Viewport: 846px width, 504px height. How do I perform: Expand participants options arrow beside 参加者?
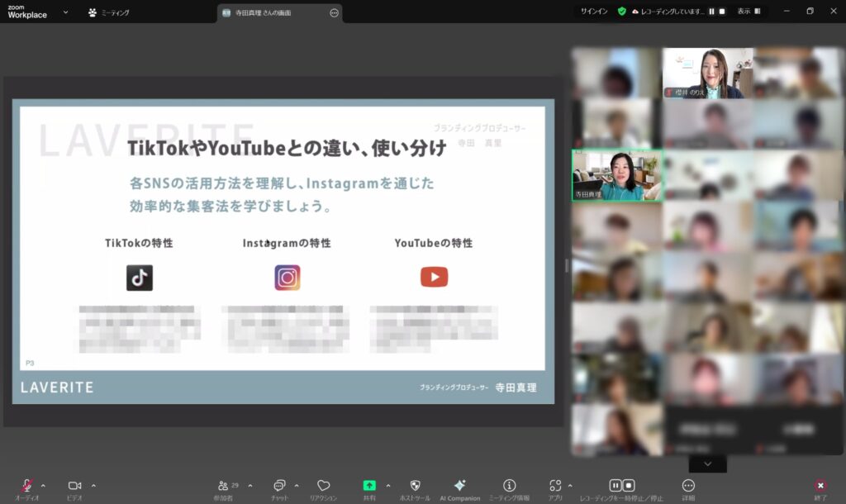coord(250,486)
